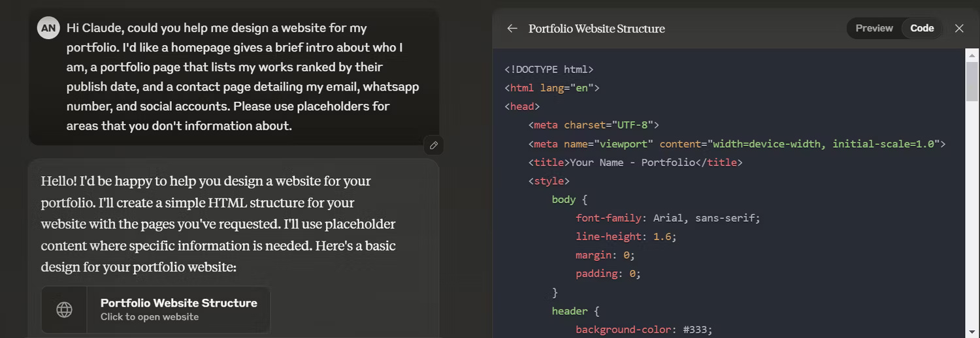Click the 'line-height: 1.6;' line
Viewport: 980px width, 338px height.
point(626,236)
